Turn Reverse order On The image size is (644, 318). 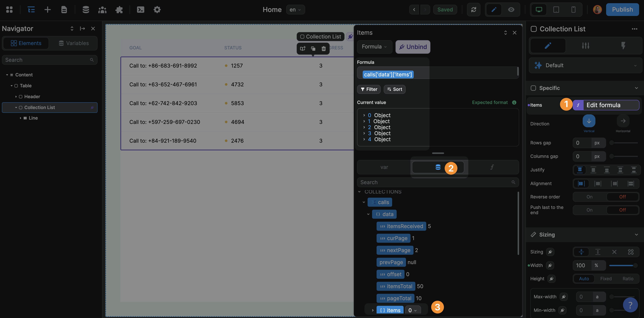589,197
